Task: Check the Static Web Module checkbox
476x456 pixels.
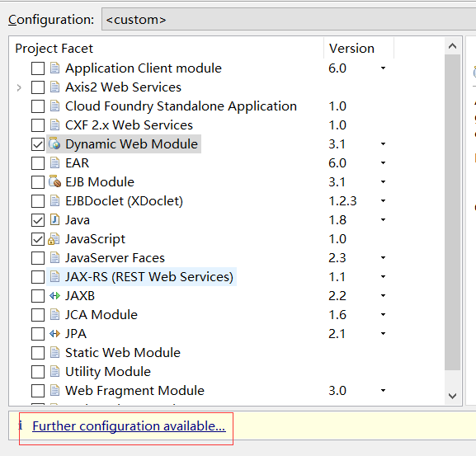Action: [38, 353]
